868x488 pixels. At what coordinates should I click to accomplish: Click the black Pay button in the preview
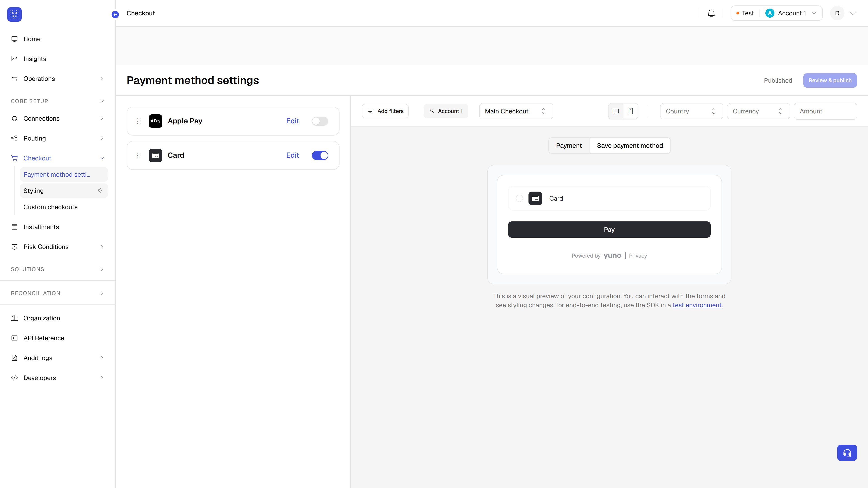pos(609,230)
